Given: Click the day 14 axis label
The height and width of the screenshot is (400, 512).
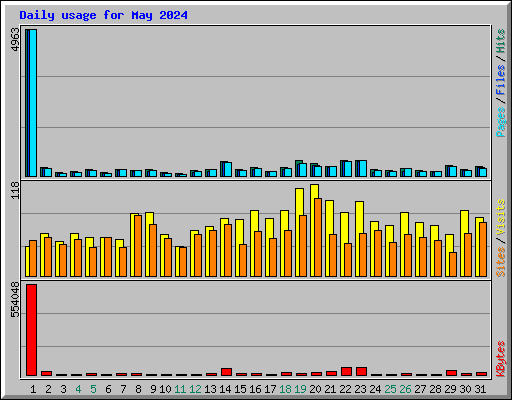Looking at the screenshot, I should pyautogui.click(x=225, y=389).
